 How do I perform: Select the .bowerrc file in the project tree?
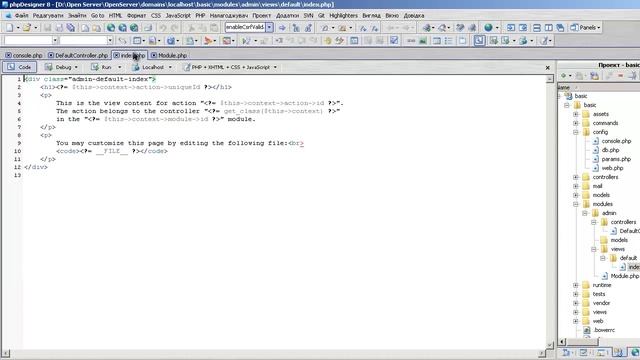[x=604, y=330]
